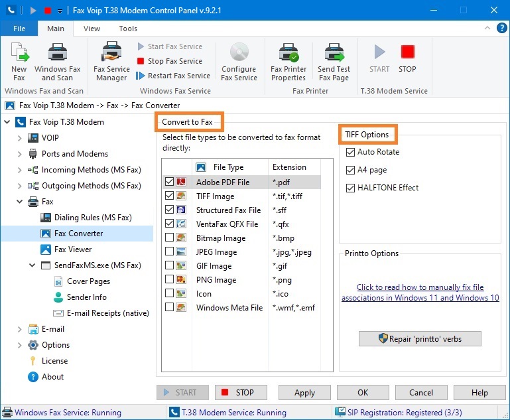
Task: Expand the Ports and Modems node
Action: tap(19, 154)
